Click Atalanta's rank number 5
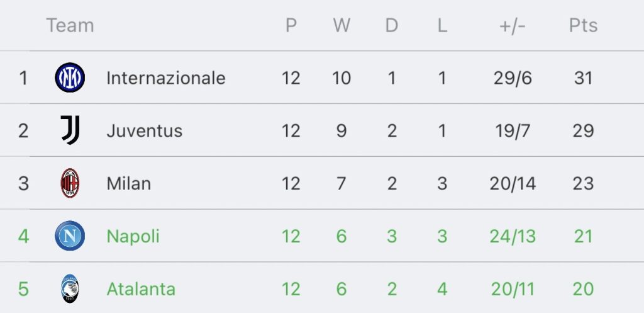 tap(23, 289)
